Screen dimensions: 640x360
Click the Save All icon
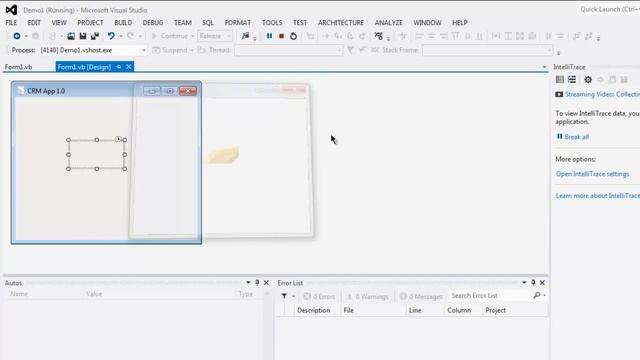tap(95, 36)
